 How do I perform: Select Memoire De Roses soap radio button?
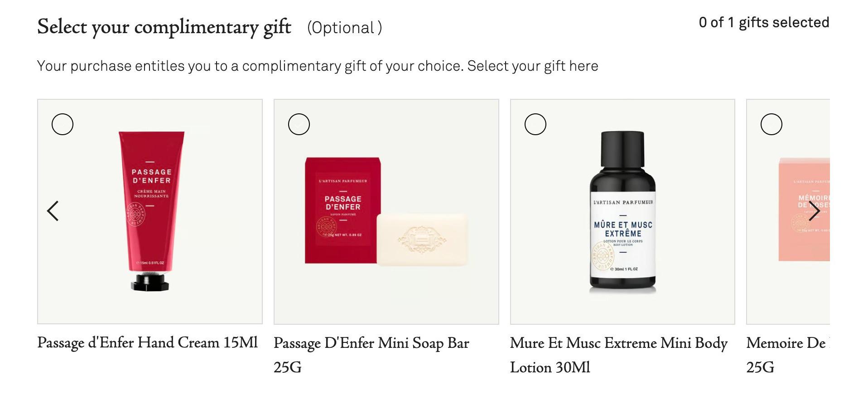[772, 124]
